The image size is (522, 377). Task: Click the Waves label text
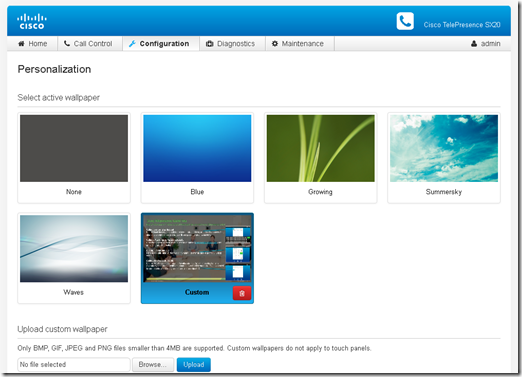coord(74,292)
